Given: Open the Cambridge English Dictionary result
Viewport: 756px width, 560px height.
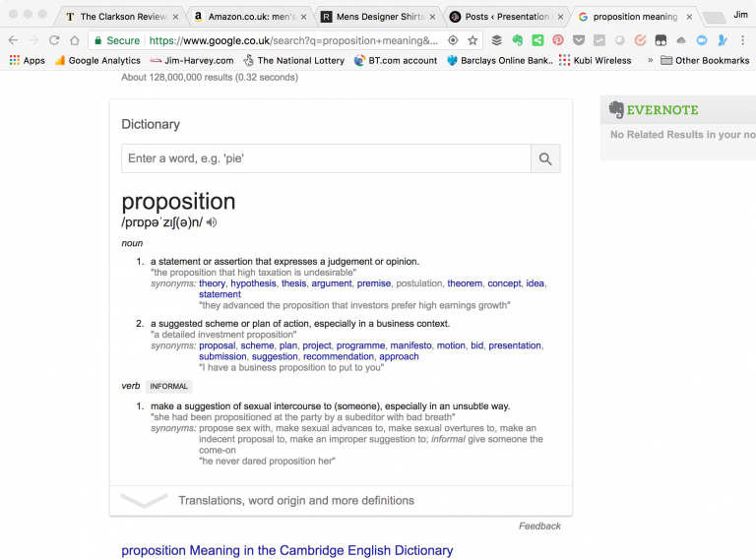Looking at the screenshot, I should [x=286, y=550].
